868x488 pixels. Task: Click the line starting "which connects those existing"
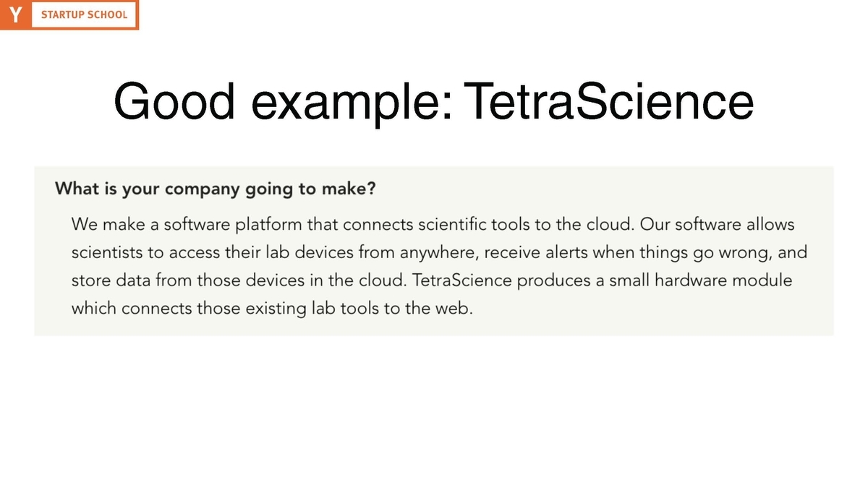pos(272,308)
